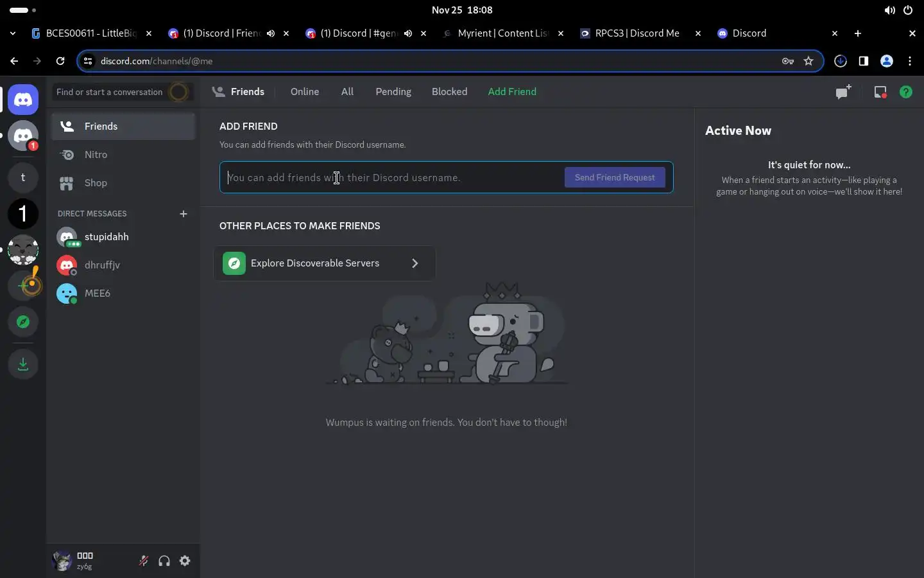Open direct message with stupidahh
This screenshot has width=924, height=578.
click(123, 237)
